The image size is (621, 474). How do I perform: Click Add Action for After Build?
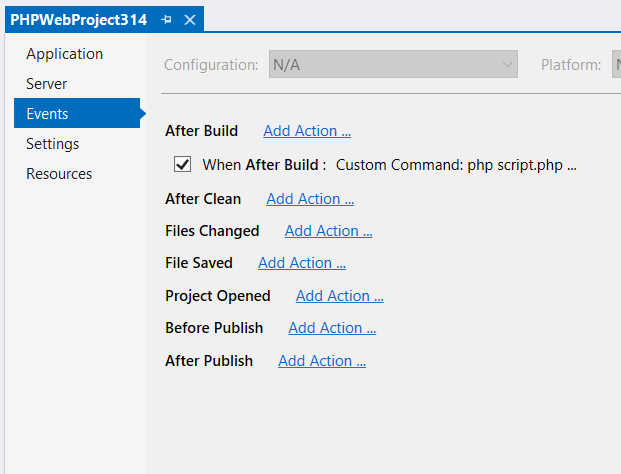click(x=307, y=131)
